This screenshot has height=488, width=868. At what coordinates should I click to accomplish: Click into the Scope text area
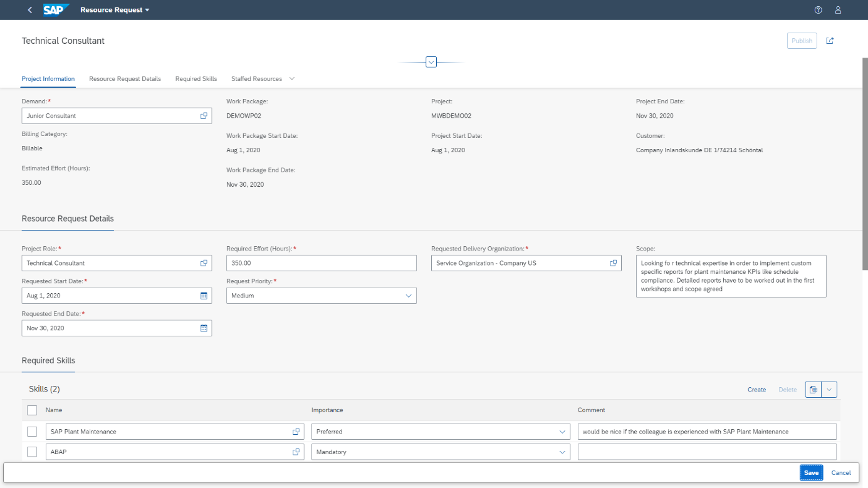point(731,276)
